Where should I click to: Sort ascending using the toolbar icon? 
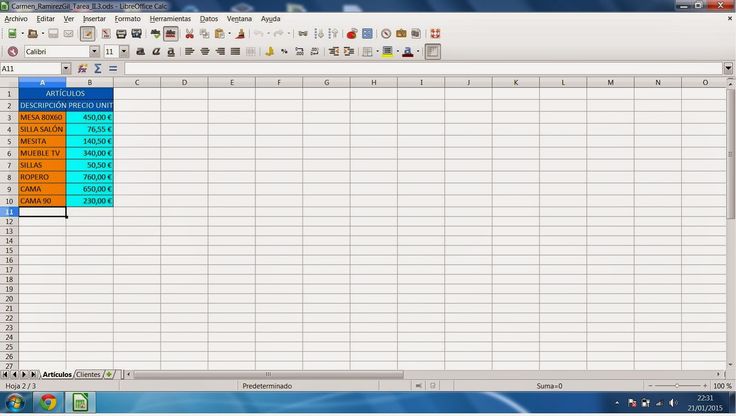click(x=319, y=33)
